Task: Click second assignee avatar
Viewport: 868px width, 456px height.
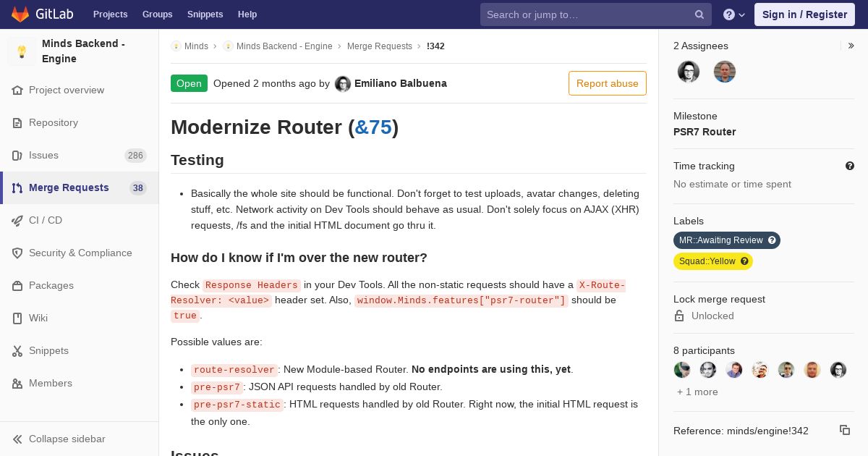Action: pyautogui.click(x=725, y=72)
